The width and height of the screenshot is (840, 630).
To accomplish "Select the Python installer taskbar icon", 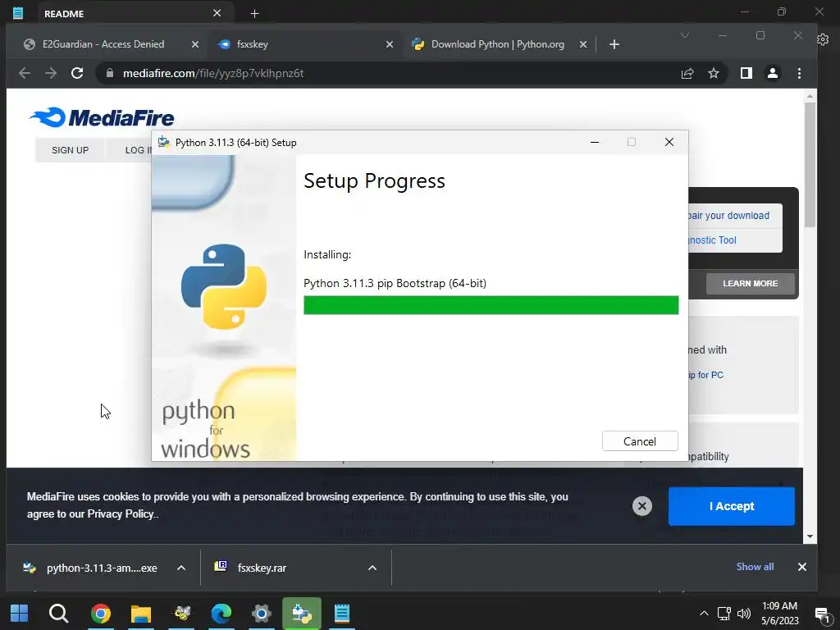I will [302, 614].
